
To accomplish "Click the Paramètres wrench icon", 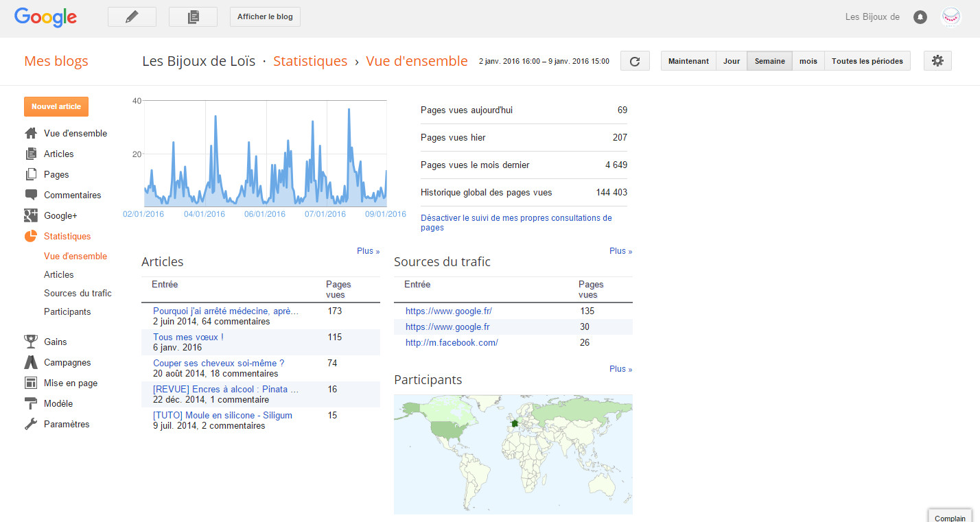I will pyautogui.click(x=31, y=424).
